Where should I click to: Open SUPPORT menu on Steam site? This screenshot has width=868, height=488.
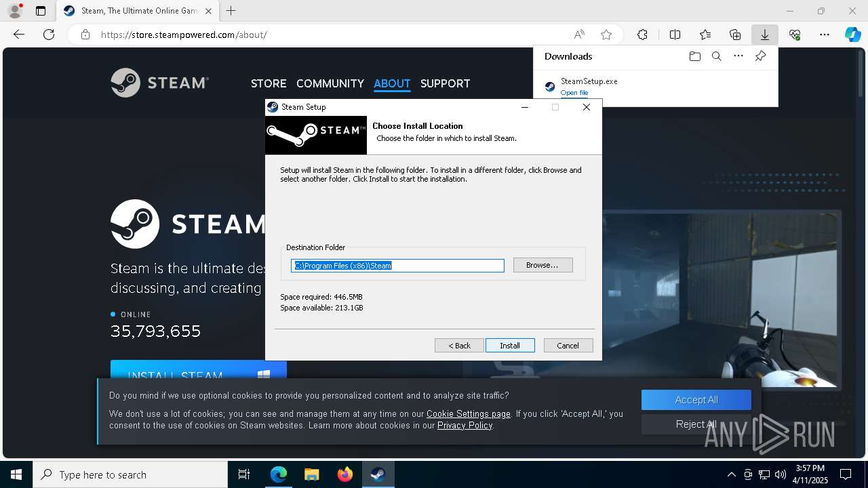click(445, 83)
